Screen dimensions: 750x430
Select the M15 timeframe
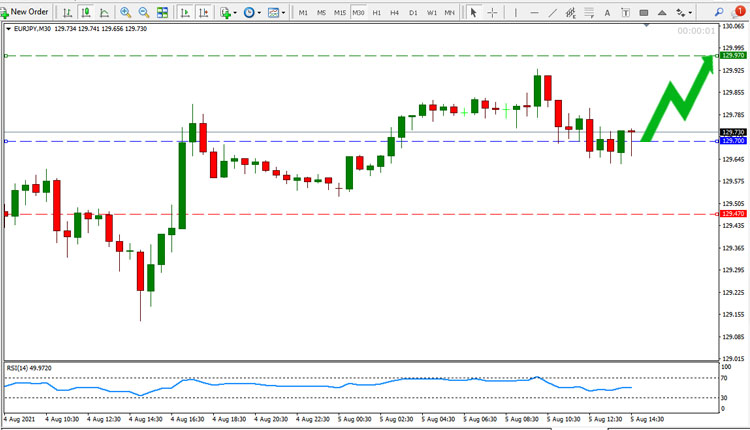pos(340,12)
